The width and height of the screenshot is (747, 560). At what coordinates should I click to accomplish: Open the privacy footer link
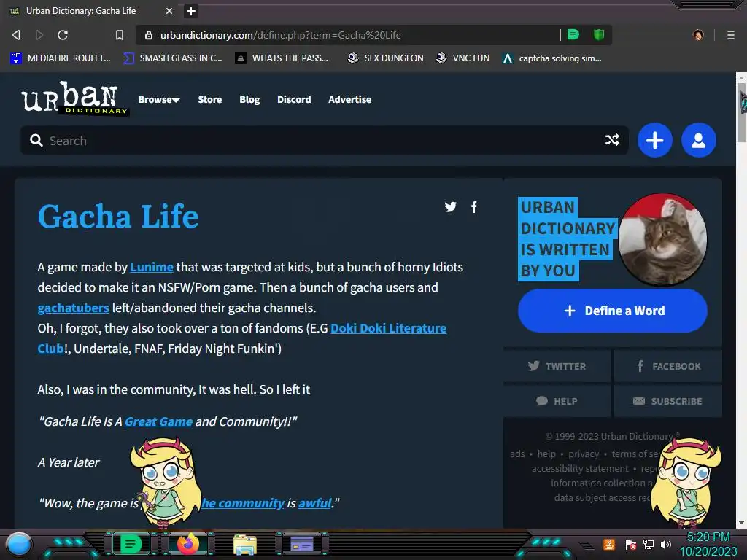[584, 454]
